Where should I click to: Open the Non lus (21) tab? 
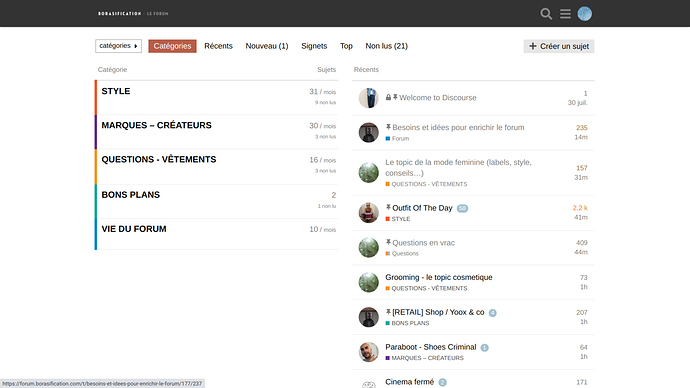coord(386,46)
